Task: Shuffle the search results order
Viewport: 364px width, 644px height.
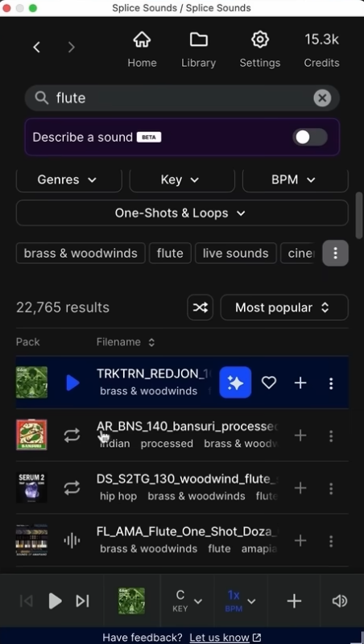Action: point(200,308)
